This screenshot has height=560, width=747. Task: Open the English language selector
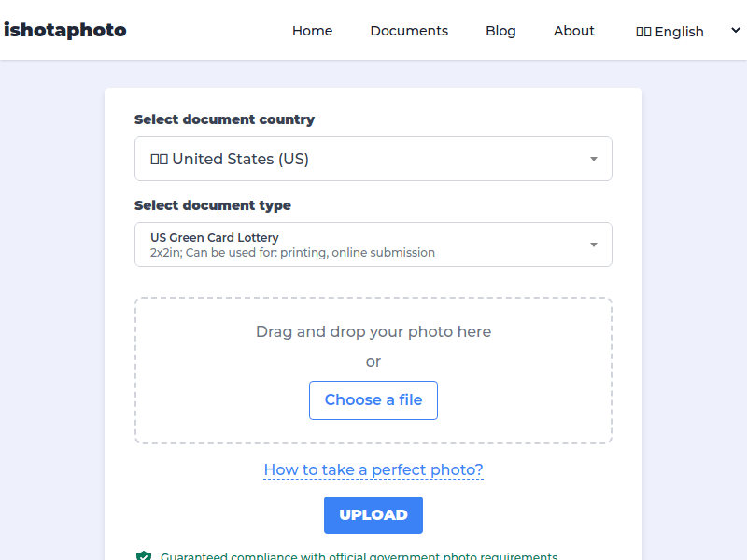point(679,32)
